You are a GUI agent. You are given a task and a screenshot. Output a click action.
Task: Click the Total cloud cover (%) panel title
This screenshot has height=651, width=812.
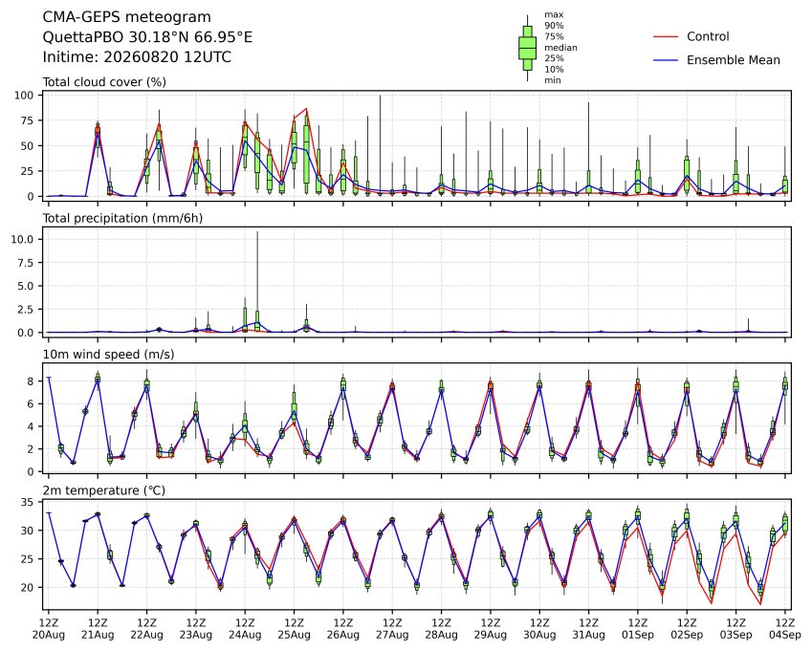pos(104,82)
